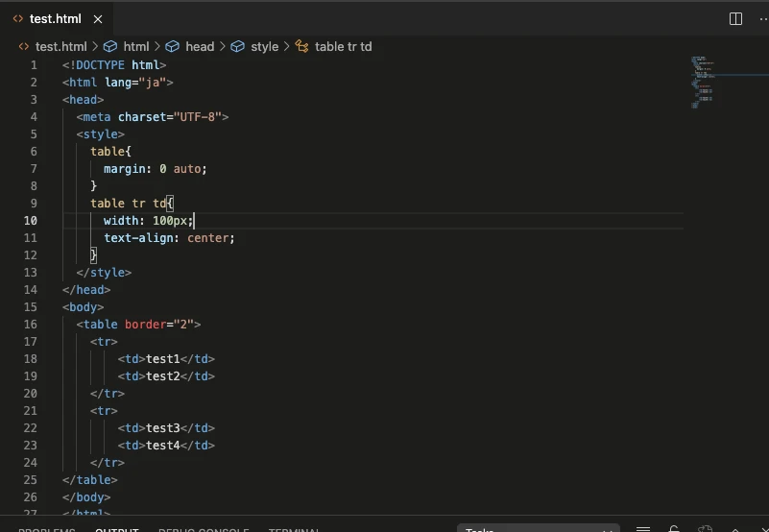Open the html breadcrumb element
769x532 pixels.
[126, 47]
